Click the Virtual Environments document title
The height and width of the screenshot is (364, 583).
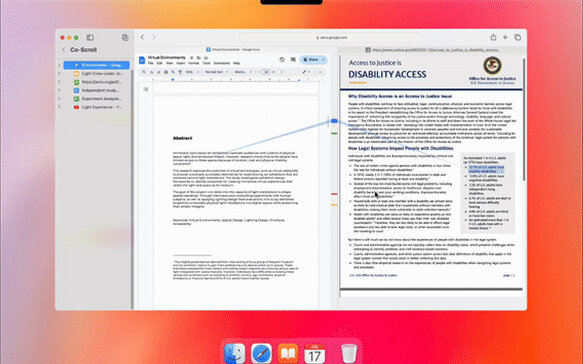(x=167, y=58)
